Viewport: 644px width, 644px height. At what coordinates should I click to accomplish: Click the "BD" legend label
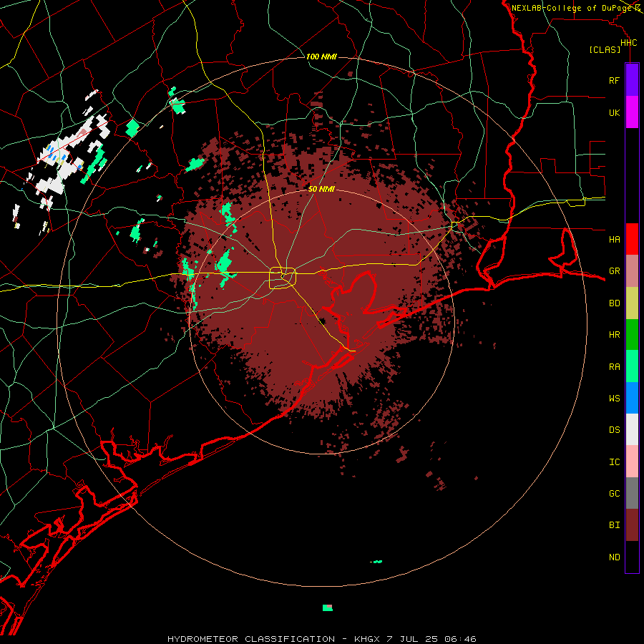click(614, 303)
